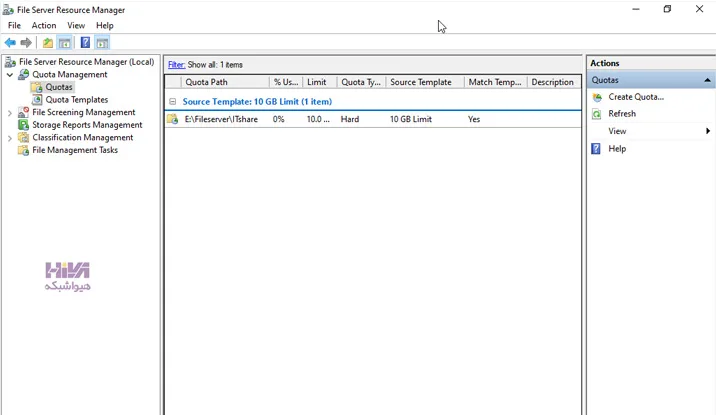Select File Management Tasks in tree
716x415 pixels.
[x=75, y=150]
